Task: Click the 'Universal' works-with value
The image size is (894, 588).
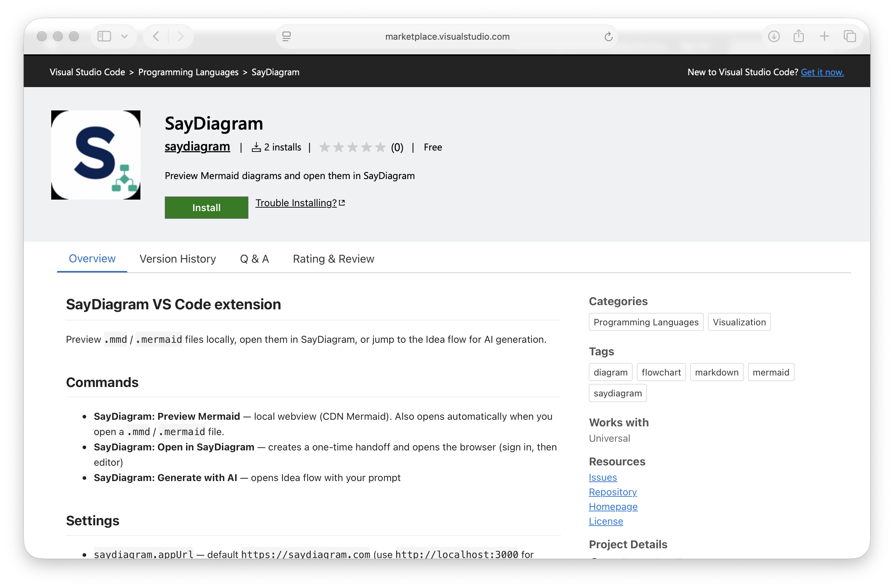Action: (609, 438)
